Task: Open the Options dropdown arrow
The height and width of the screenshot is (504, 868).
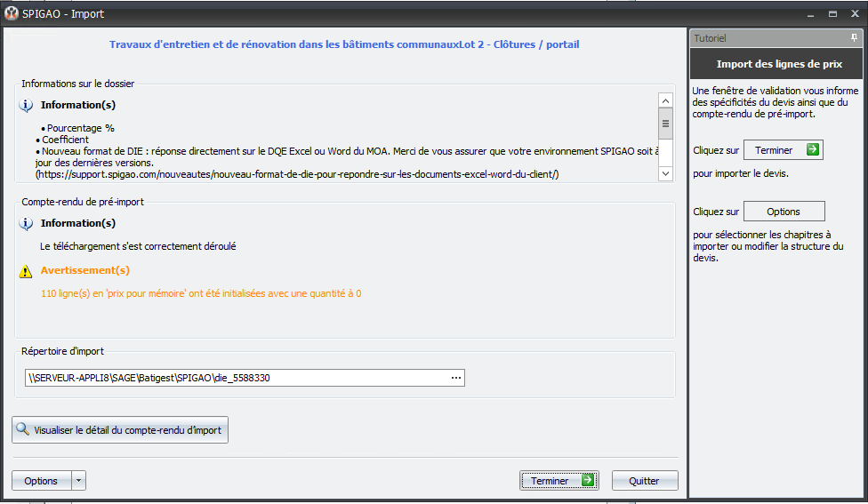Action: 78,481
